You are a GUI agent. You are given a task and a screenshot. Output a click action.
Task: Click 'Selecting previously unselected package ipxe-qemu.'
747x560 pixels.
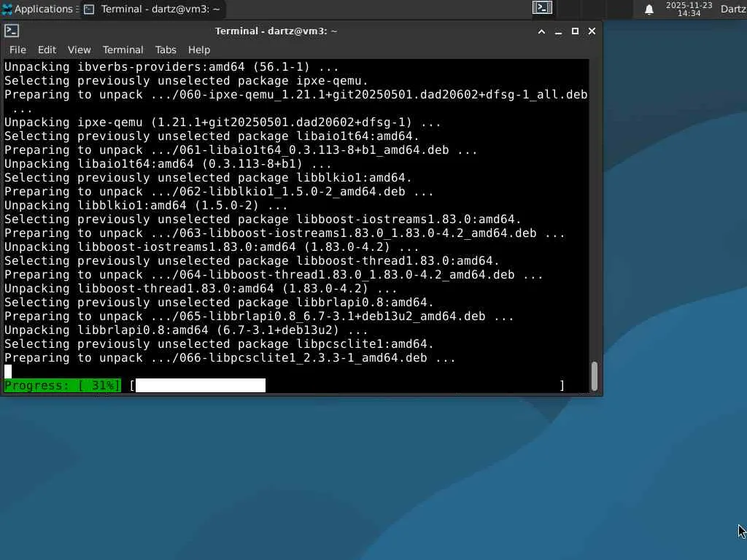point(186,80)
